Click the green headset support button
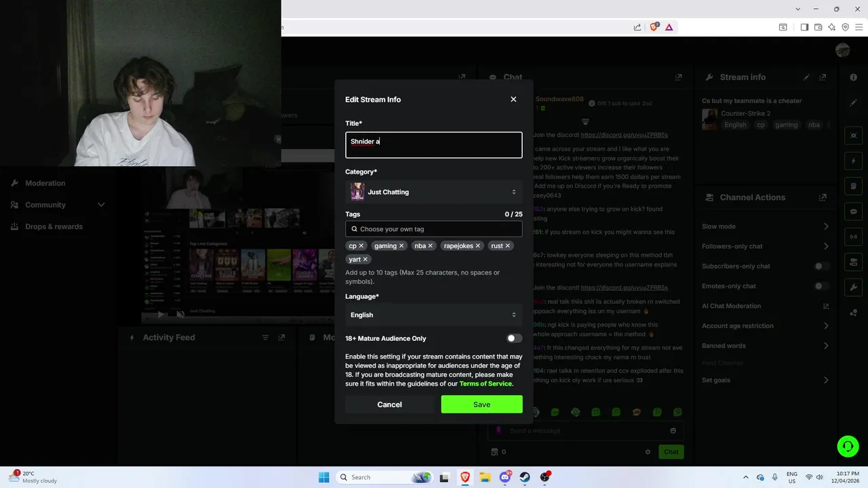868x488 pixels. (x=848, y=446)
